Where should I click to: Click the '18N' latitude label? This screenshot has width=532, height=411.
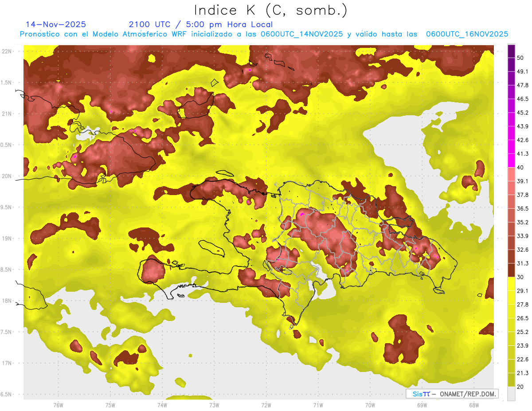point(6,301)
